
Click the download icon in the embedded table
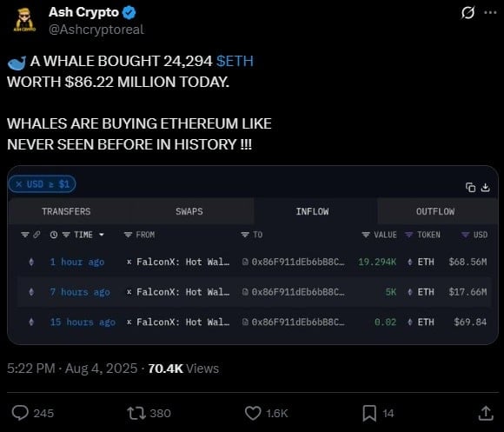485,187
